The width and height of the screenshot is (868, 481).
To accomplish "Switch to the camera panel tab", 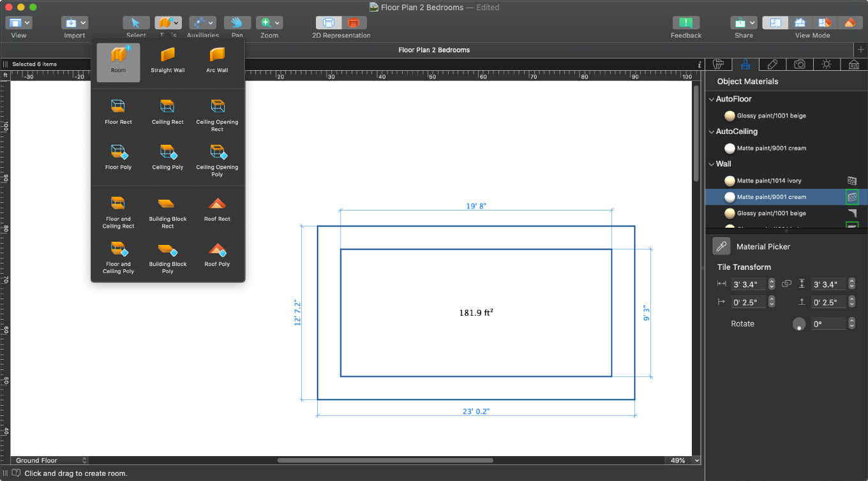I will pos(799,64).
